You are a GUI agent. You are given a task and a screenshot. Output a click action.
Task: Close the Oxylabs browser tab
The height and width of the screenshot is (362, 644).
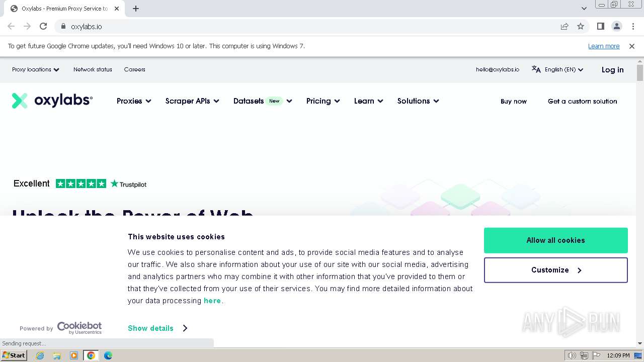tap(117, 9)
